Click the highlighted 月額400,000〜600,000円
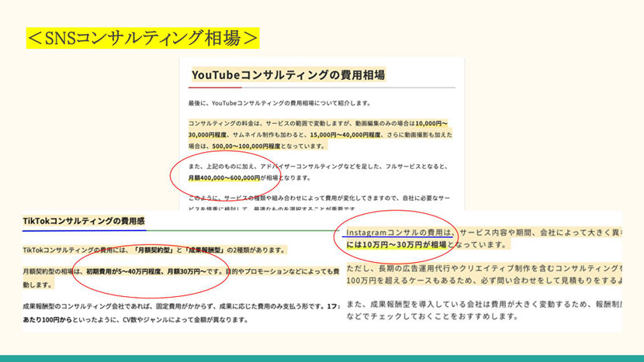The width and height of the screenshot is (644, 362). tap(224, 178)
